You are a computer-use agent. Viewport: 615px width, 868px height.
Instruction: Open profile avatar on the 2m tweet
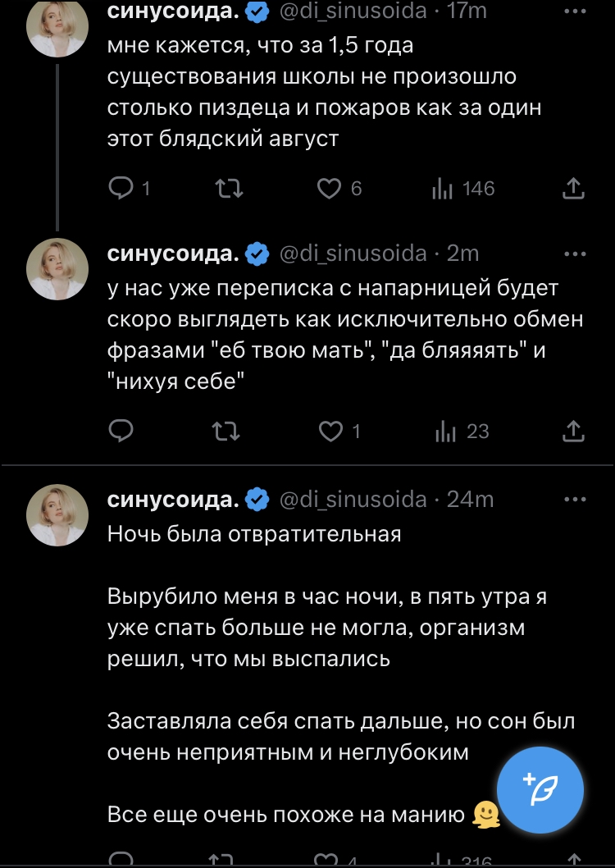coord(57,268)
